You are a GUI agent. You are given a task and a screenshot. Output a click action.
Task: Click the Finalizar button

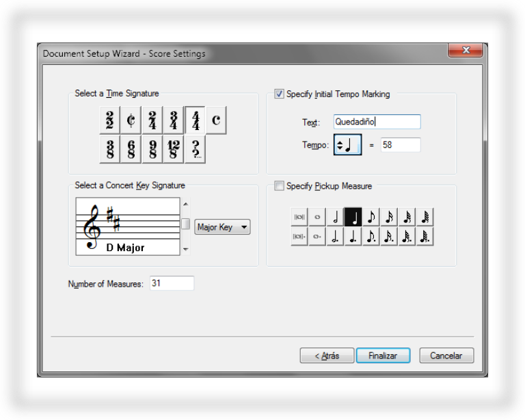click(383, 356)
